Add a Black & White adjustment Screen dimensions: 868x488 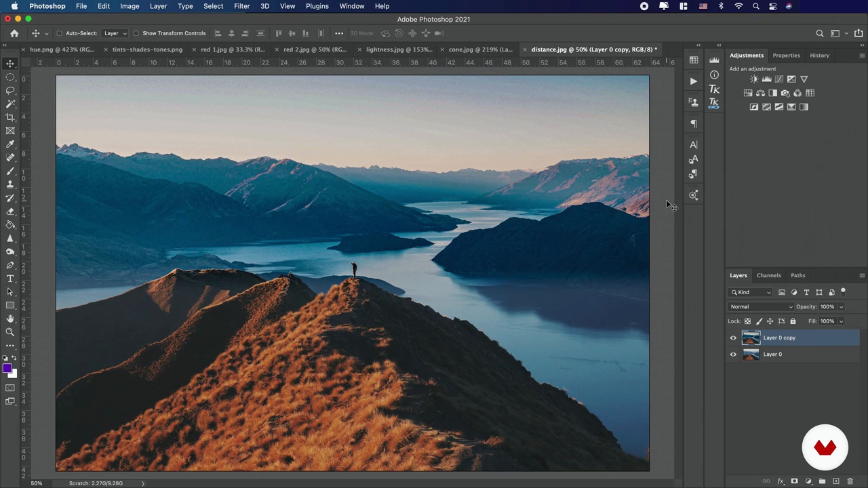point(773,93)
